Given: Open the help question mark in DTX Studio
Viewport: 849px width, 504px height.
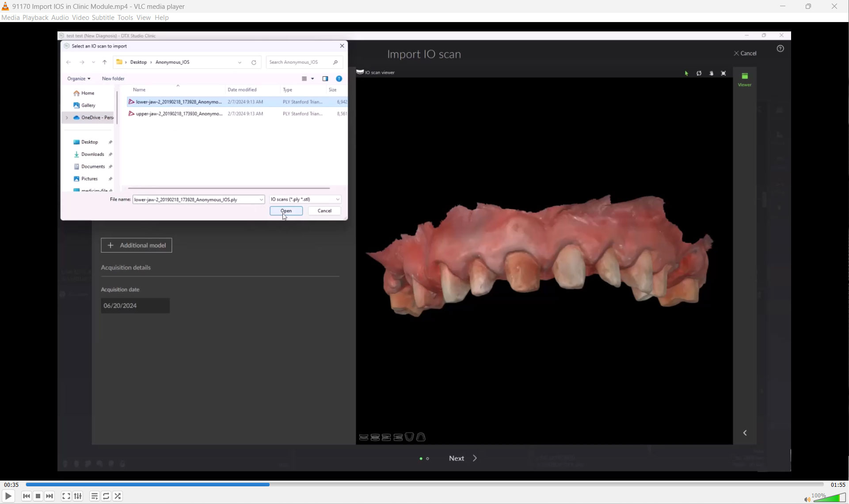Looking at the screenshot, I should click(x=780, y=49).
